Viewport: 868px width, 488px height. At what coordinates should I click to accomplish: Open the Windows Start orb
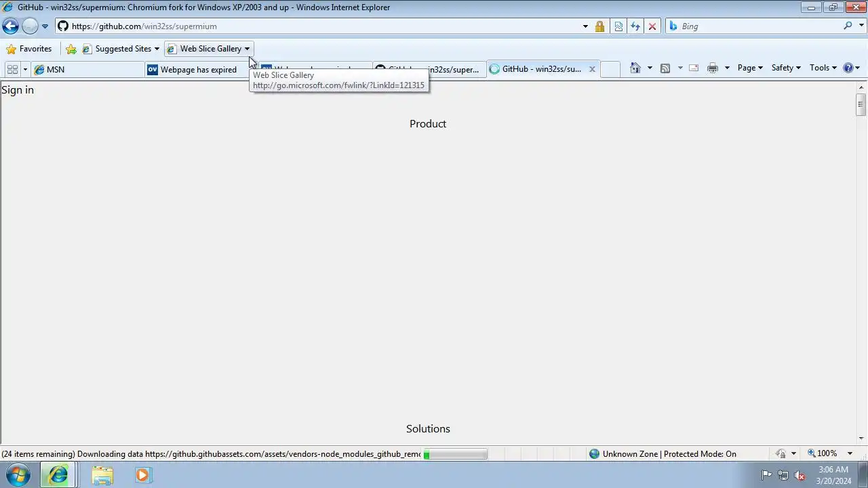[x=18, y=475]
